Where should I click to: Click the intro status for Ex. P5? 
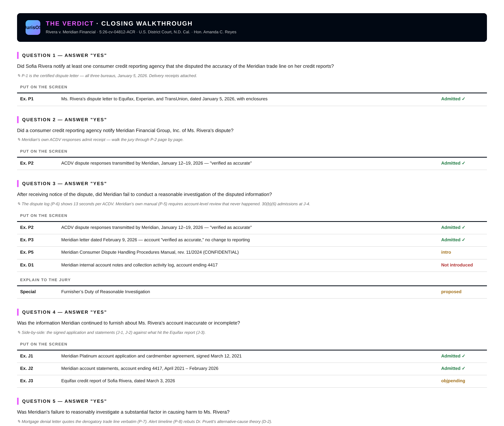pos(446,252)
